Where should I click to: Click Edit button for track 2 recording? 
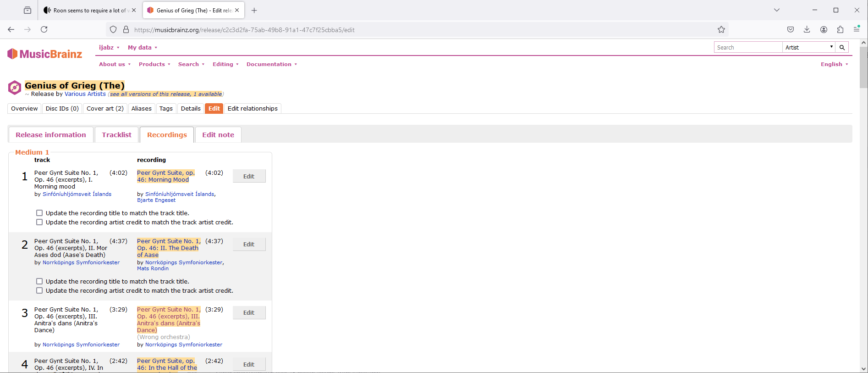click(249, 245)
